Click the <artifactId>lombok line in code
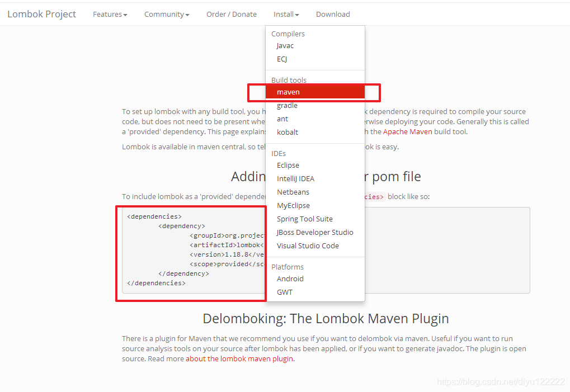 [x=227, y=245]
